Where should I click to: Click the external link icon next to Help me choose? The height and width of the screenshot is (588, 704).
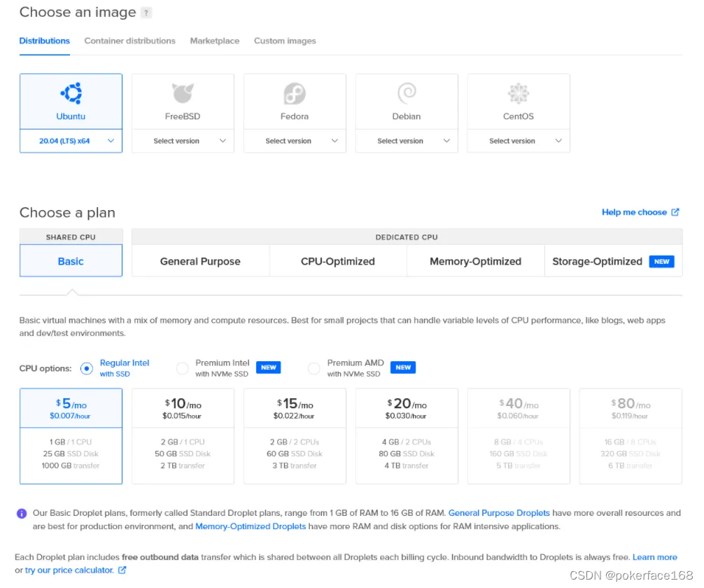click(675, 212)
